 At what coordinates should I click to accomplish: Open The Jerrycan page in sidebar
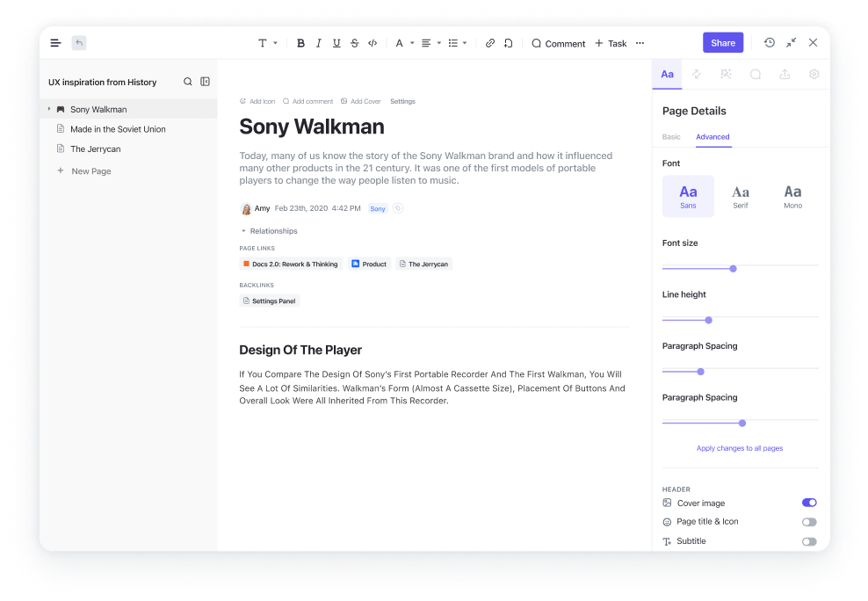[x=95, y=148]
